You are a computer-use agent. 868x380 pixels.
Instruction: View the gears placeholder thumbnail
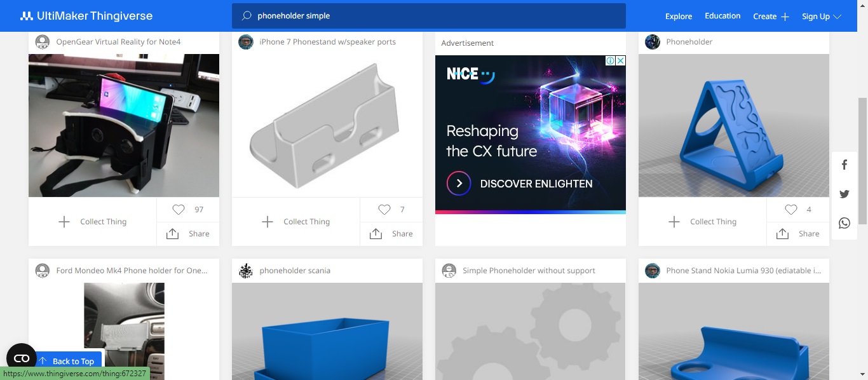pyautogui.click(x=531, y=331)
